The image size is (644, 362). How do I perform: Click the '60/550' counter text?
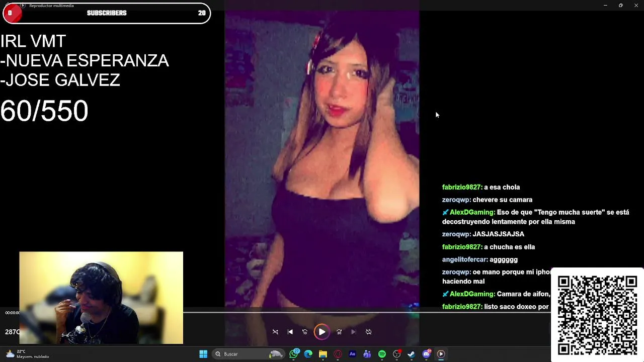[44, 111]
